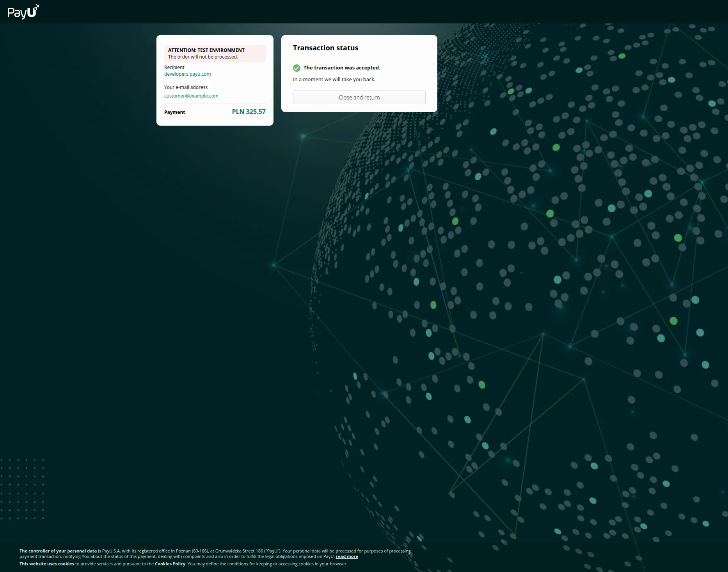Click the 'Your e-mail address' label

coord(186,87)
